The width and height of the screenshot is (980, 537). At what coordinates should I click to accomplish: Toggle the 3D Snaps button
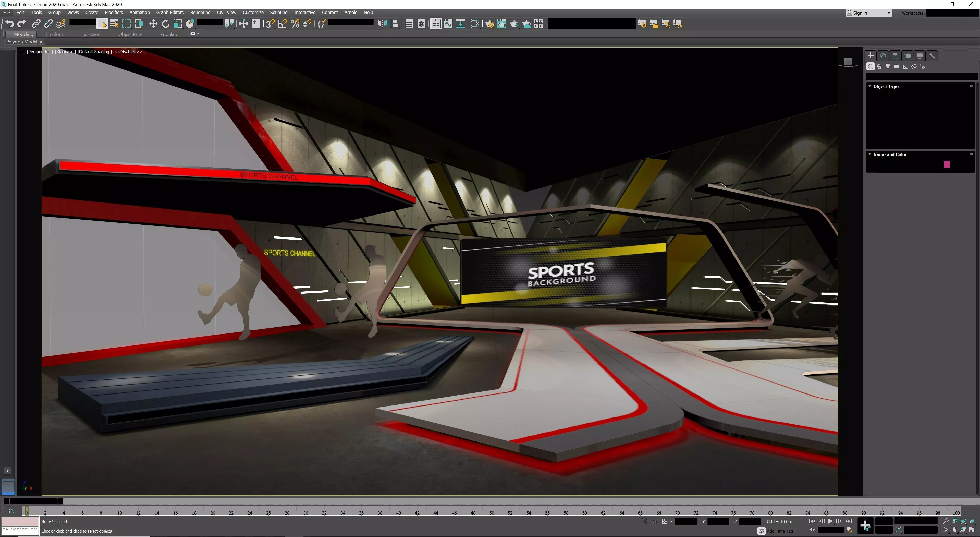[x=270, y=23]
